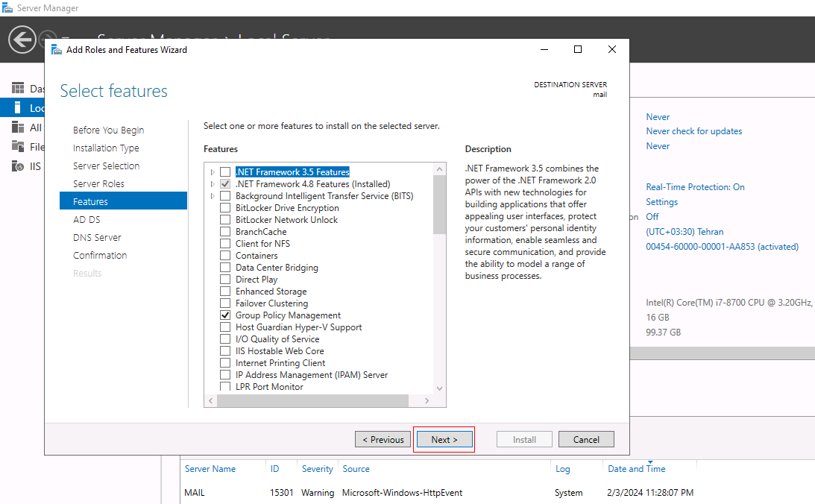Viewport: 815px width, 504px height.
Task: Go to Server Roles step
Action: [98, 184]
